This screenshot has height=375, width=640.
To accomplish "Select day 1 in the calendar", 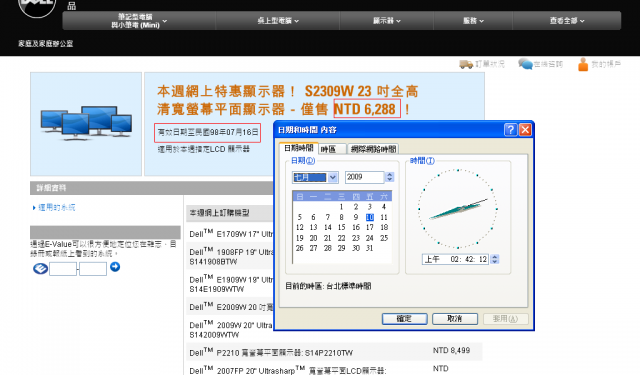I will click(x=341, y=207).
